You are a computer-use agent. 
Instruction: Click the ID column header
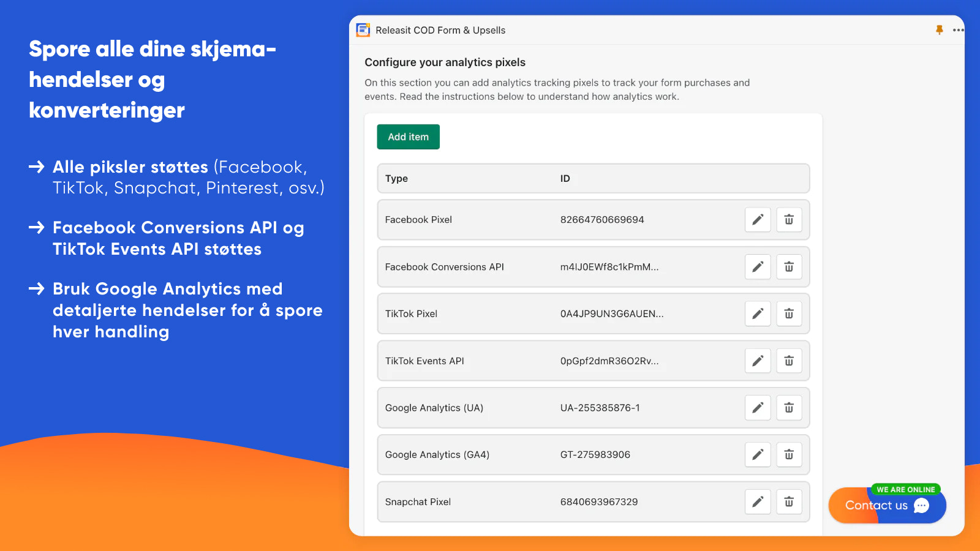pos(565,179)
